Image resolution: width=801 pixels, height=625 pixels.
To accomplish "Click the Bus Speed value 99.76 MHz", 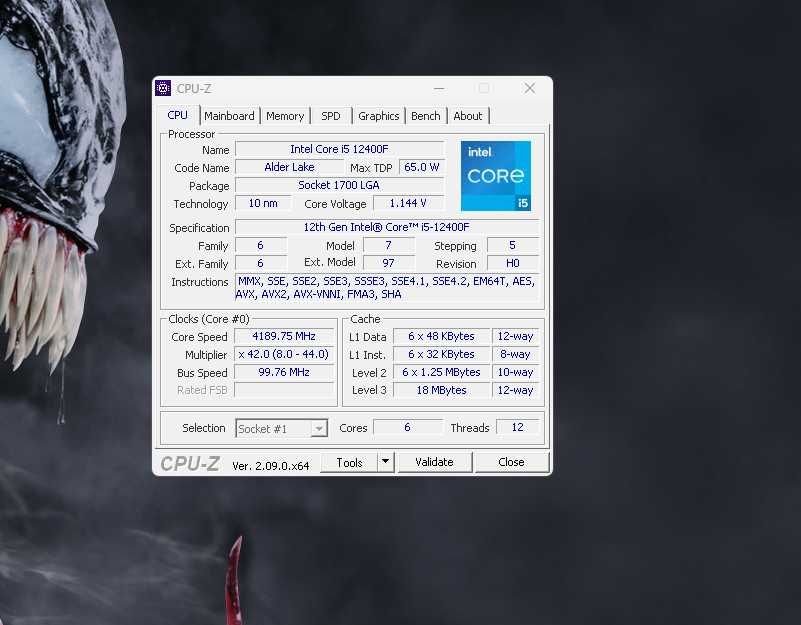I will coord(284,372).
